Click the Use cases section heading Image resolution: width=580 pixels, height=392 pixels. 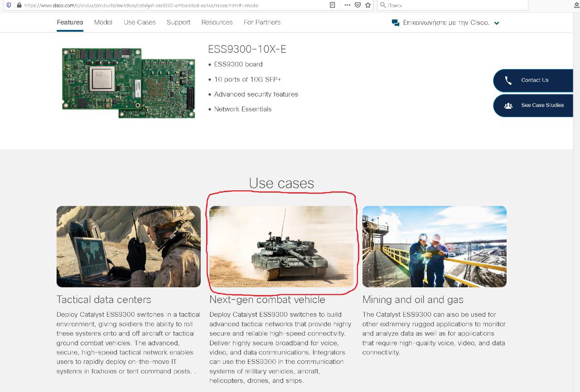[x=281, y=183]
